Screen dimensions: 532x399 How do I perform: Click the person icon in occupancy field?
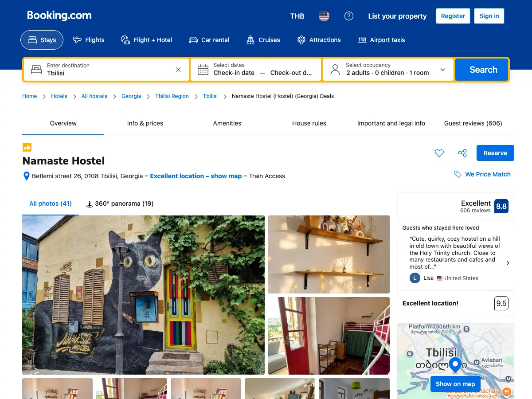[335, 70]
